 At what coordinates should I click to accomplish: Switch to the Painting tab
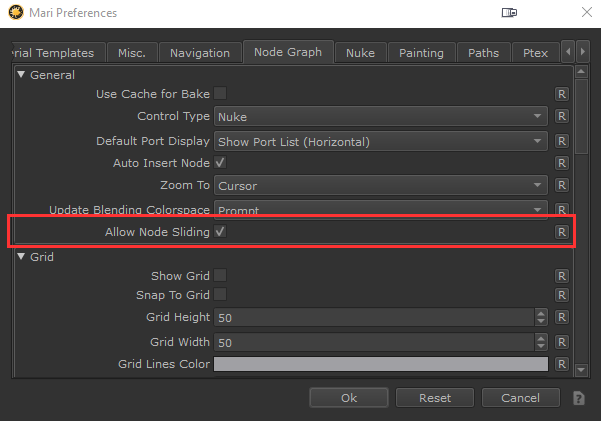coord(422,53)
